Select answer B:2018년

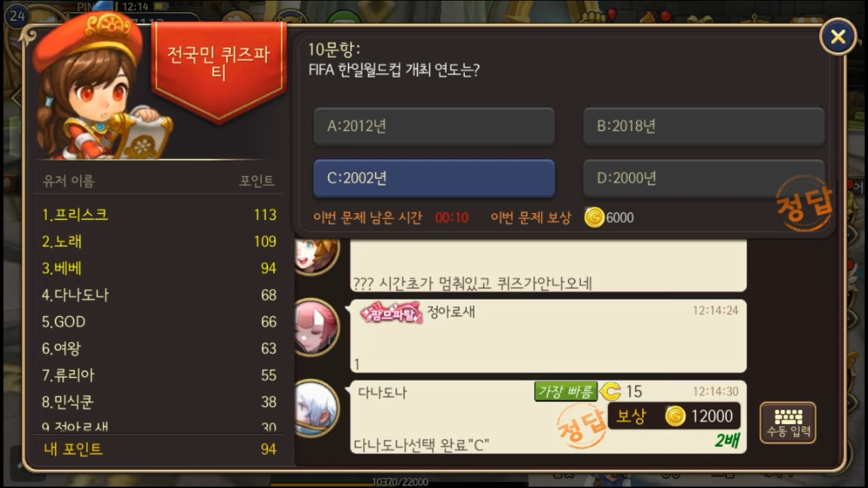click(x=704, y=127)
